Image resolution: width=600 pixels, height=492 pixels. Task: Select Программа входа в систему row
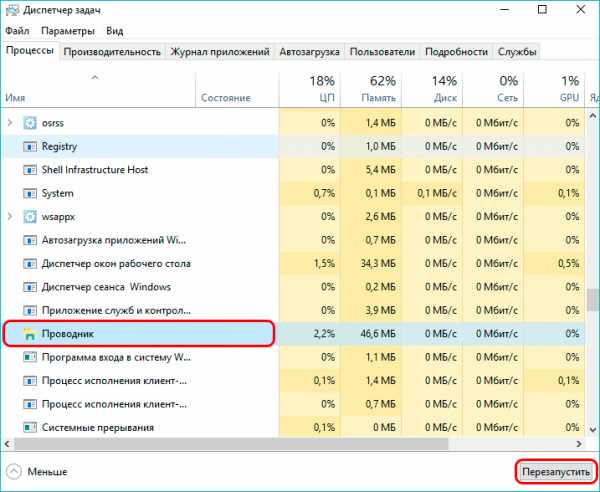[x=294, y=357]
